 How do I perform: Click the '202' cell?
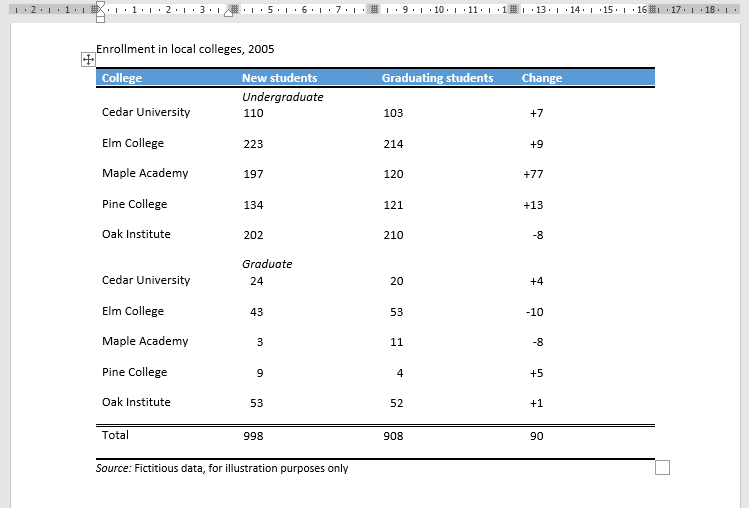[x=253, y=236]
